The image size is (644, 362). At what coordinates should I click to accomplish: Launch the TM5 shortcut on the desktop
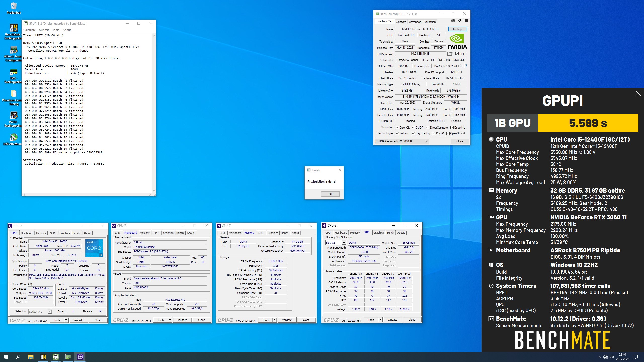click(13, 75)
